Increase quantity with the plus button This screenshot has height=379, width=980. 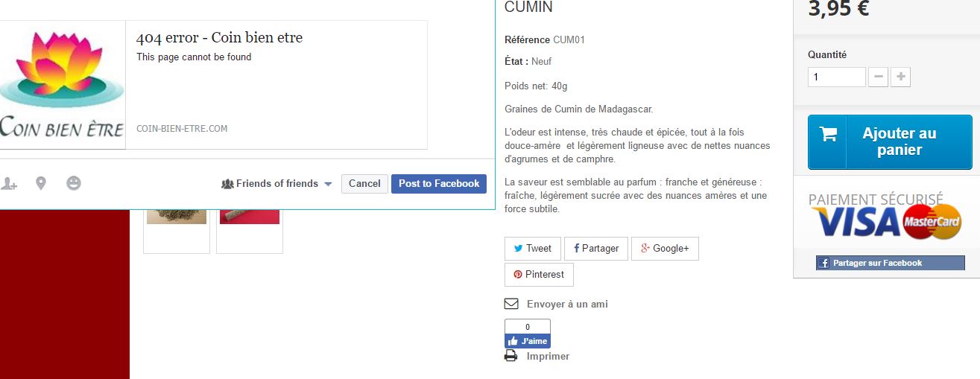(x=900, y=77)
